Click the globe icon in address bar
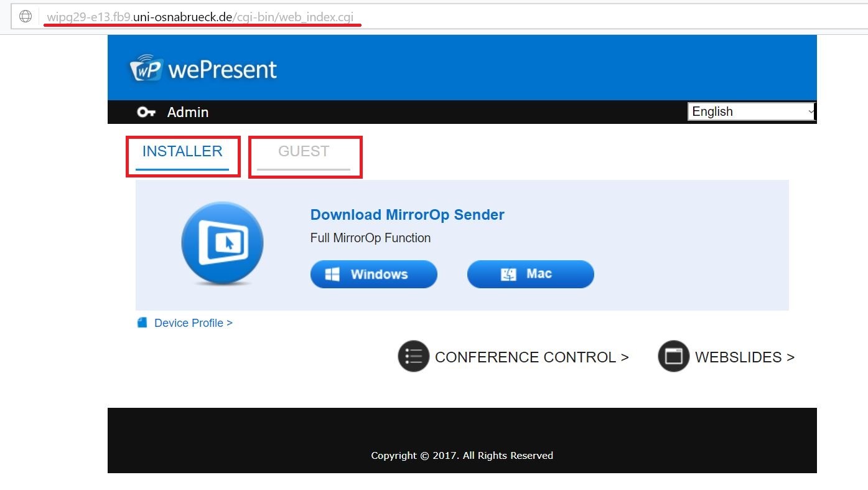The height and width of the screenshot is (490, 868). click(x=26, y=17)
